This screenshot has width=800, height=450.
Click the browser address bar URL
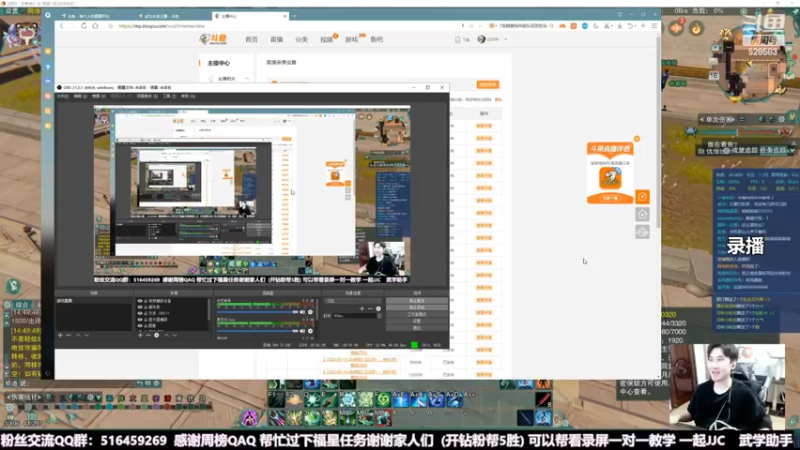pos(162,26)
